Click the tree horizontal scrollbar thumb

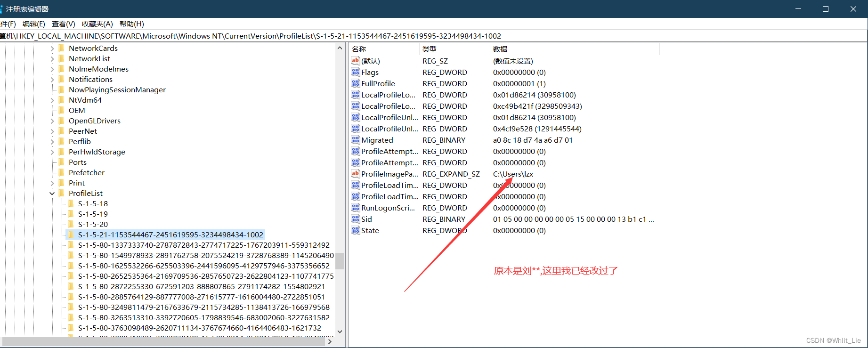pyautogui.click(x=163, y=341)
